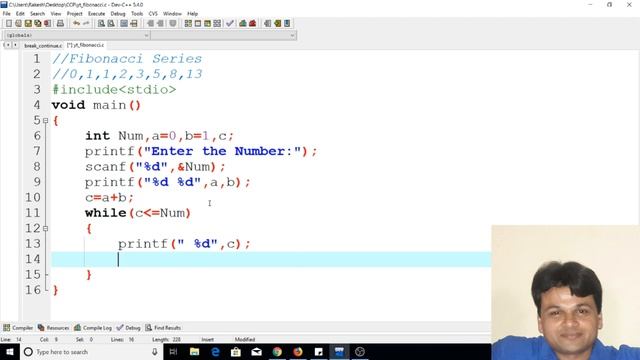This screenshot has width=640, height=360.
Task: Click the Replace toolbar icon
Action: pos(111,24)
